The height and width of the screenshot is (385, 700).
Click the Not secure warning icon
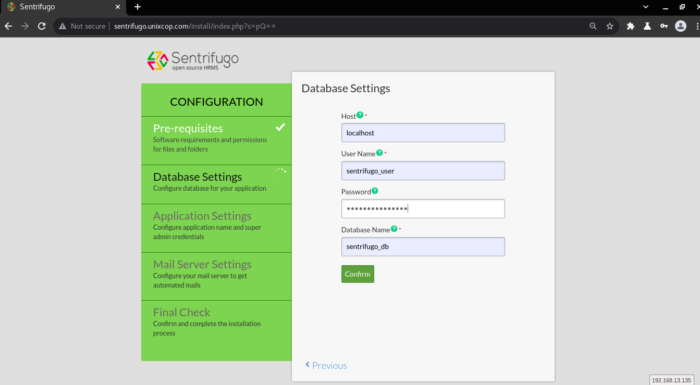[62, 26]
